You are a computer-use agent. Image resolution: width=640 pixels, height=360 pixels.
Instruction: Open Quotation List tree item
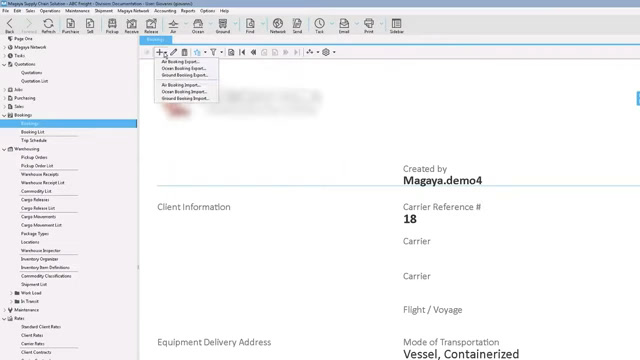coord(35,81)
